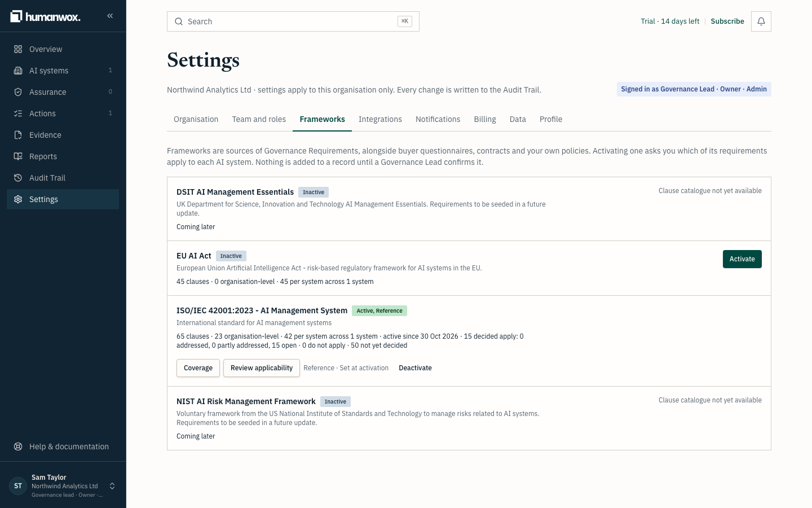Open Reports via its book icon
The width and height of the screenshot is (812, 508).
[18, 156]
